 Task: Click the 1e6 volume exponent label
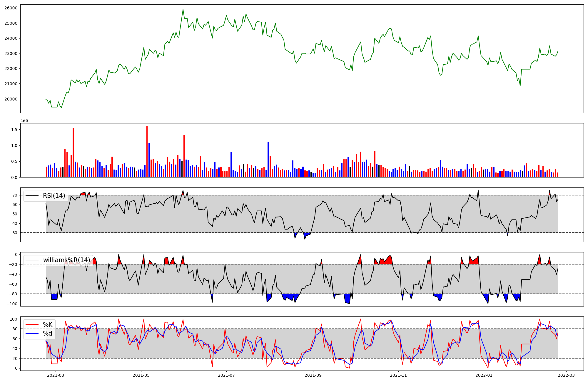click(24, 121)
